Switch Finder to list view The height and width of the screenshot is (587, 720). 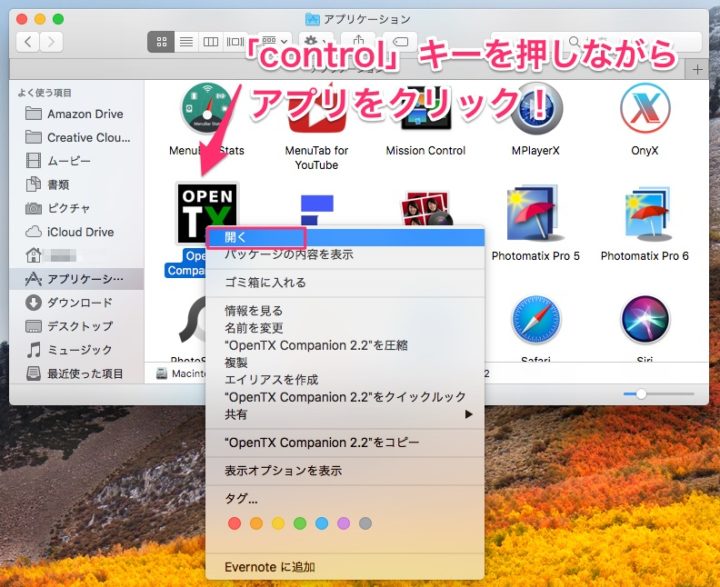[185, 42]
